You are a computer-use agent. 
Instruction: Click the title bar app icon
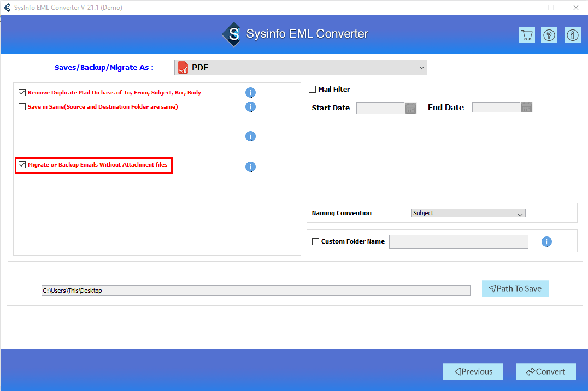tap(7, 8)
